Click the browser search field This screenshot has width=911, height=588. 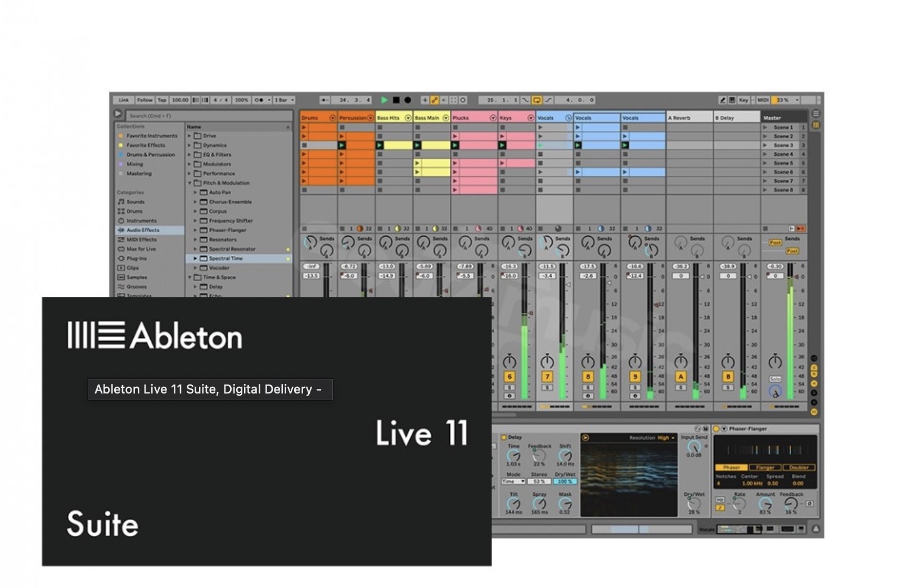(x=208, y=116)
